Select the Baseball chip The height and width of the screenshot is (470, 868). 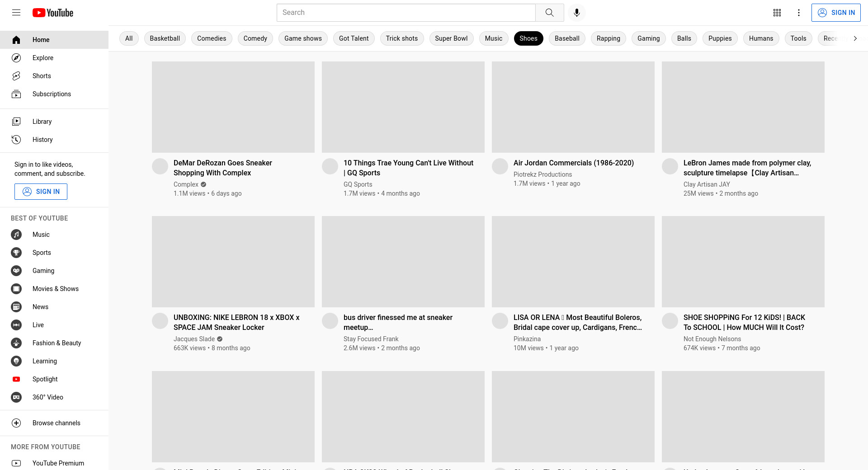pyautogui.click(x=567, y=38)
